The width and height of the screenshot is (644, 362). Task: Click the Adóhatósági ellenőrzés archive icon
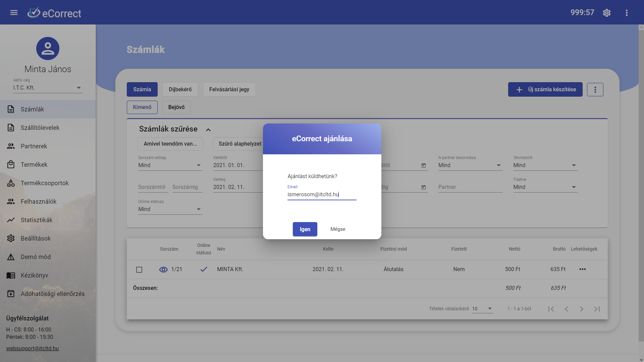pos(11,294)
